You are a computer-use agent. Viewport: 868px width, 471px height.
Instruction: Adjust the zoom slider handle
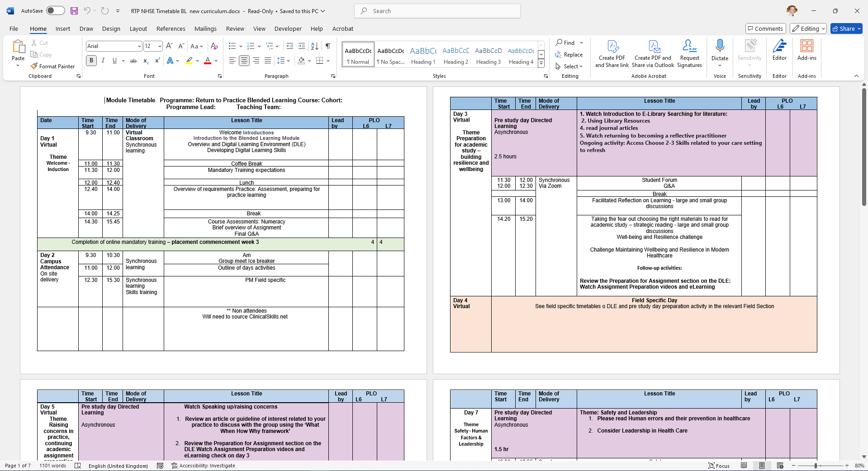tap(816, 466)
